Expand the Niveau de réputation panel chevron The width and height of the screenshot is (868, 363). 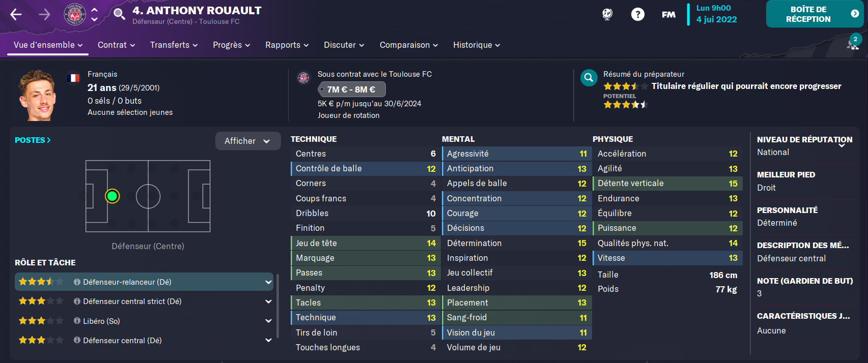coord(842,145)
